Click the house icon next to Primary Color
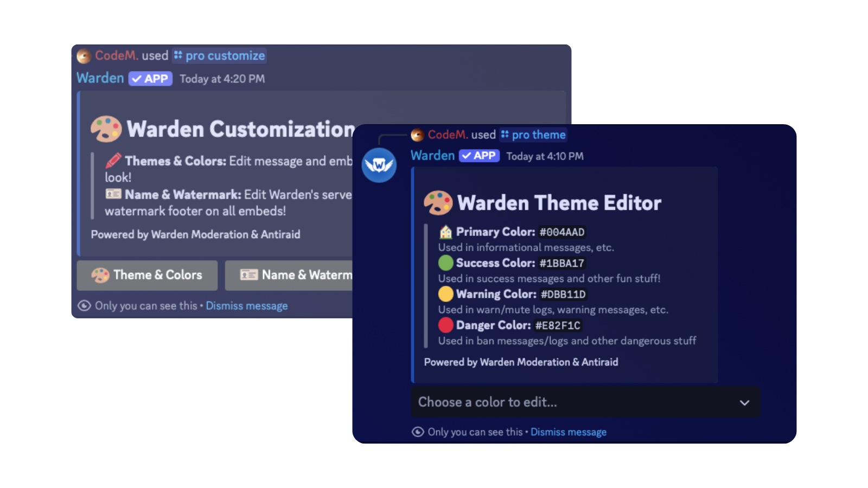Viewport: 868px width, 488px height. [x=445, y=232]
